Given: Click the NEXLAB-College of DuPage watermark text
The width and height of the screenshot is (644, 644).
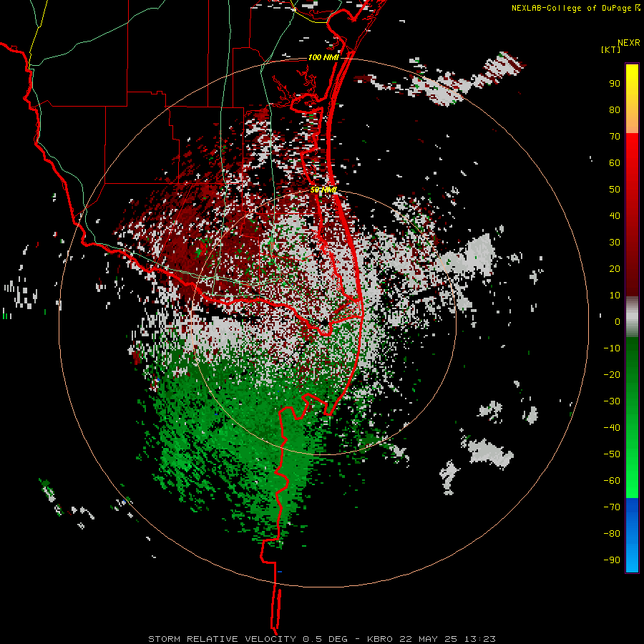Looking at the screenshot, I should (575, 8).
